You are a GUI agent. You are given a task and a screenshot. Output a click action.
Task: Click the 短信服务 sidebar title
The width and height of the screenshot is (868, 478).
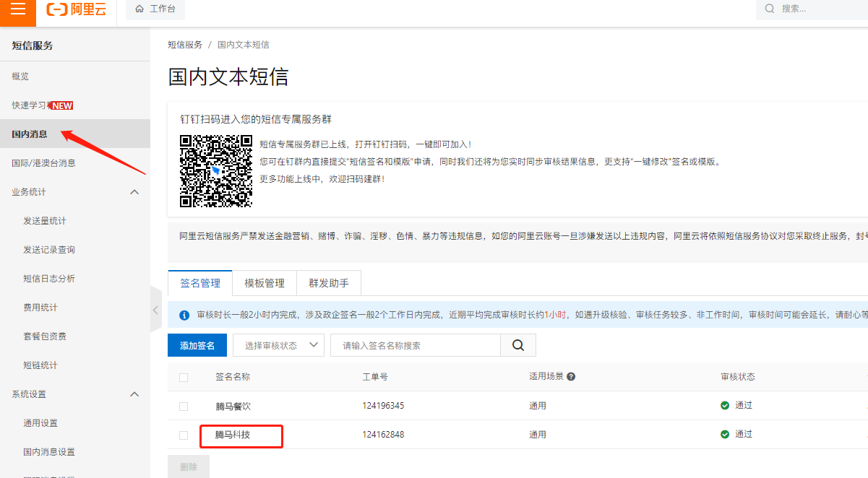33,45
